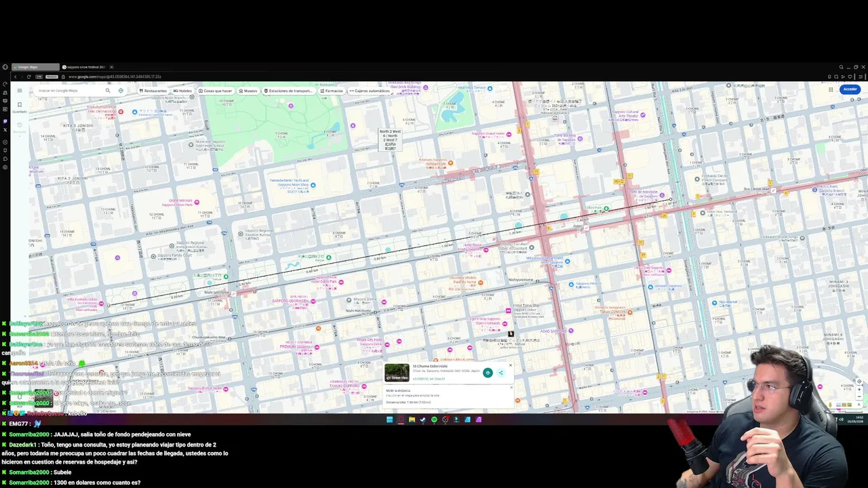Open a new browser tab
Viewport: 868px width, 488px height.
tap(112, 67)
